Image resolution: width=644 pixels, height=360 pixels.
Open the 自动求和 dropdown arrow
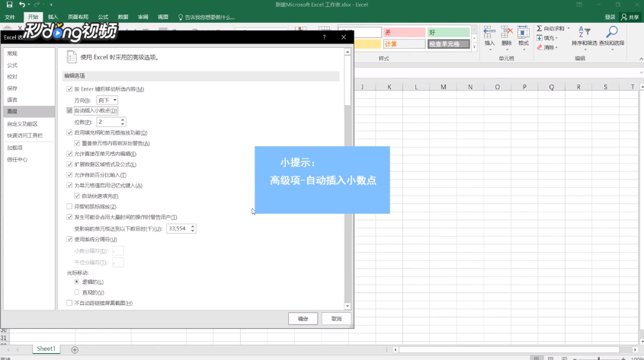pyautogui.click(x=569, y=28)
